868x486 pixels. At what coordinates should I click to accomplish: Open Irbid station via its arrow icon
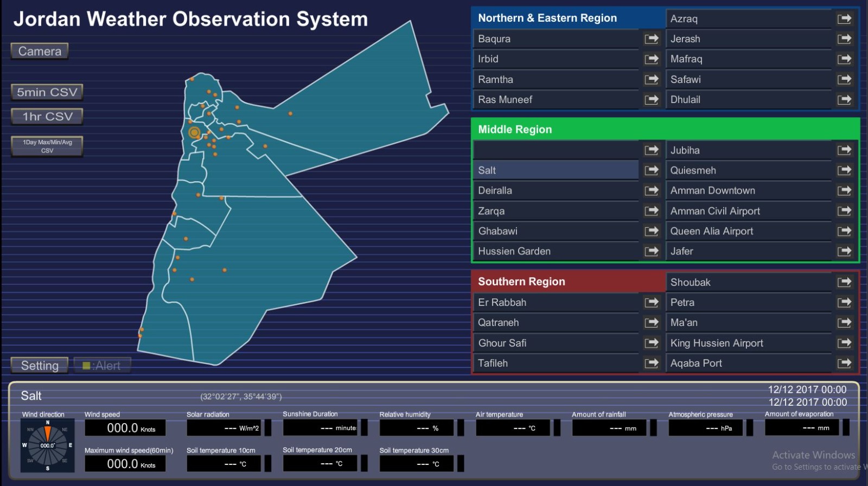point(651,59)
